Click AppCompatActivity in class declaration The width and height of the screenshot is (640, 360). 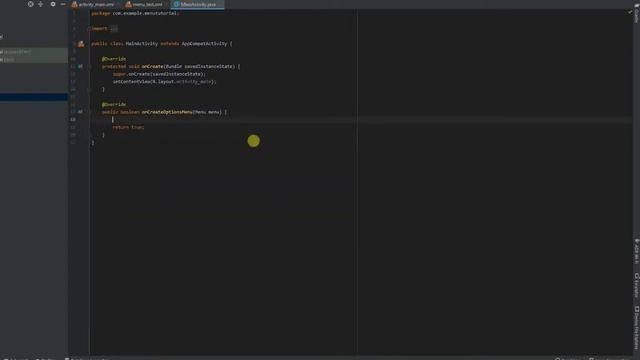click(x=204, y=44)
